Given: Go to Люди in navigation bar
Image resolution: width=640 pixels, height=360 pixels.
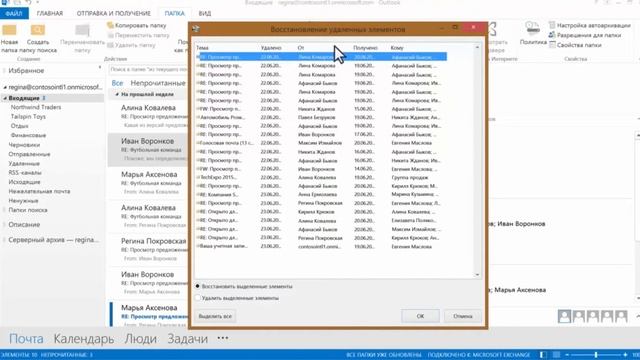Looking at the screenshot, I should click(x=141, y=339).
